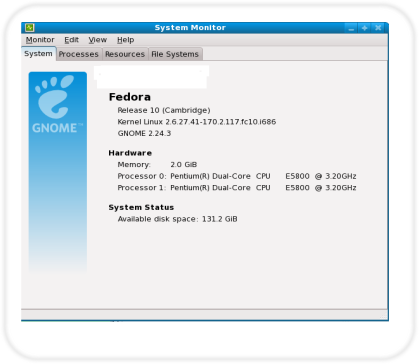Open the Monitor menu
The image size is (419, 364).
pos(40,40)
